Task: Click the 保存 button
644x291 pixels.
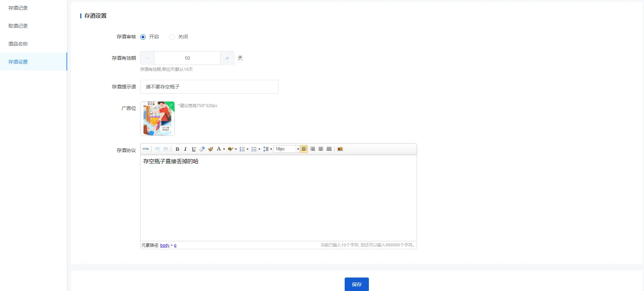Action: 357,284
